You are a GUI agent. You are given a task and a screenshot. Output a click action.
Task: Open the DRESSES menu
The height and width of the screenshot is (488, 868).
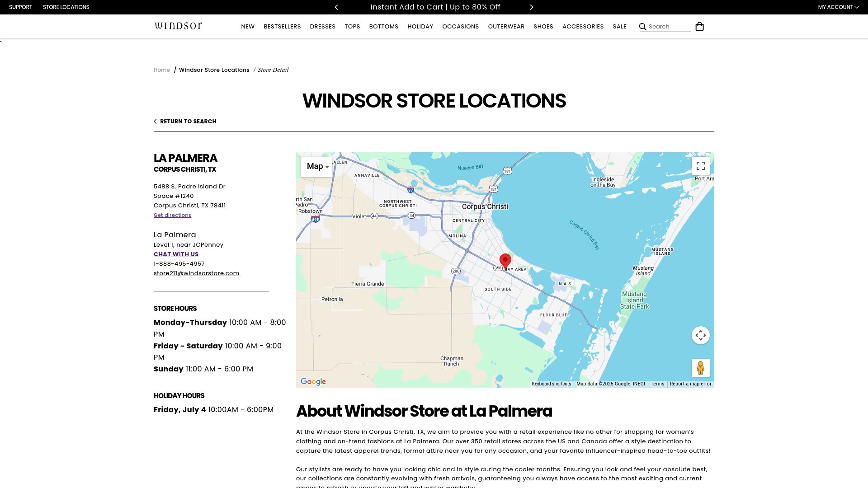tap(322, 26)
